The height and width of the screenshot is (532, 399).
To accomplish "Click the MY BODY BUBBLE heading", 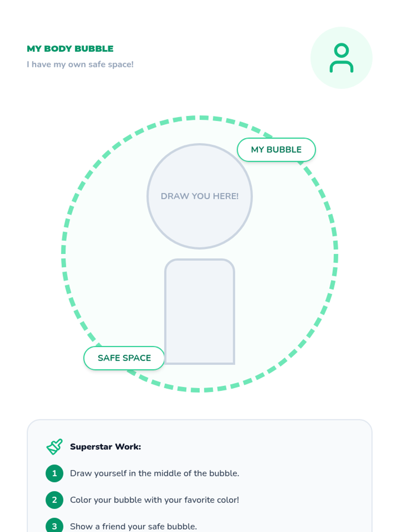I will [x=70, y=49].
